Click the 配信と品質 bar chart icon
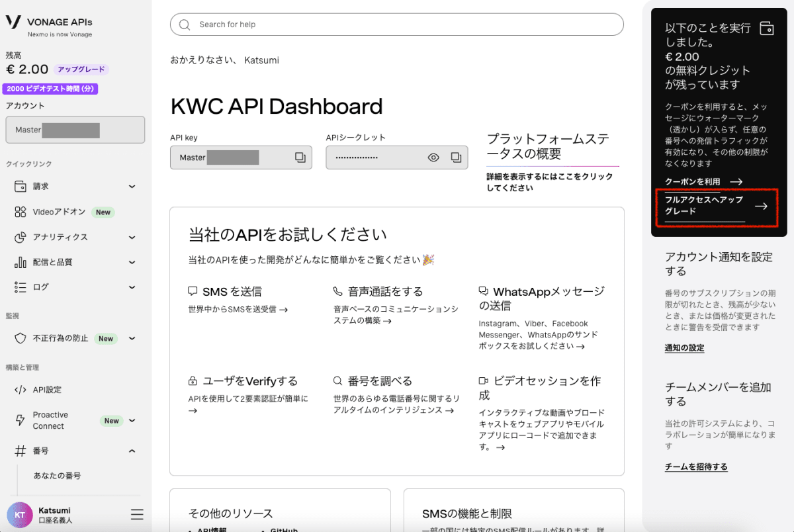 [x=21, y=262]
